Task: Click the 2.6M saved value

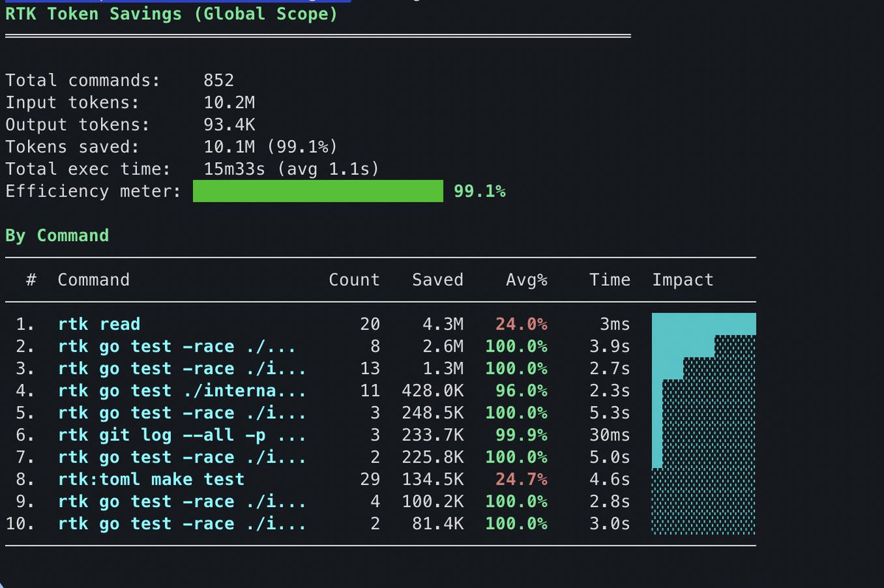Action: pos(443,346)
